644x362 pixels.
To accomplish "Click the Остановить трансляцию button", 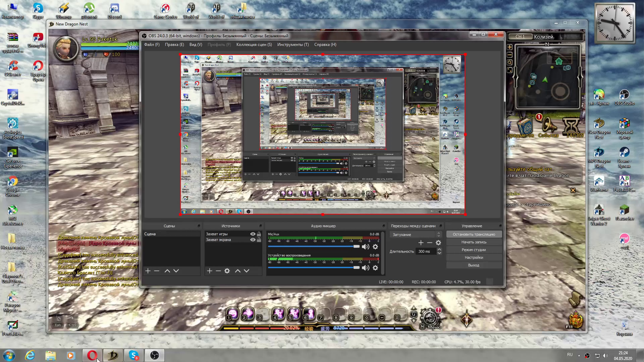I will [x=474, y=234].
